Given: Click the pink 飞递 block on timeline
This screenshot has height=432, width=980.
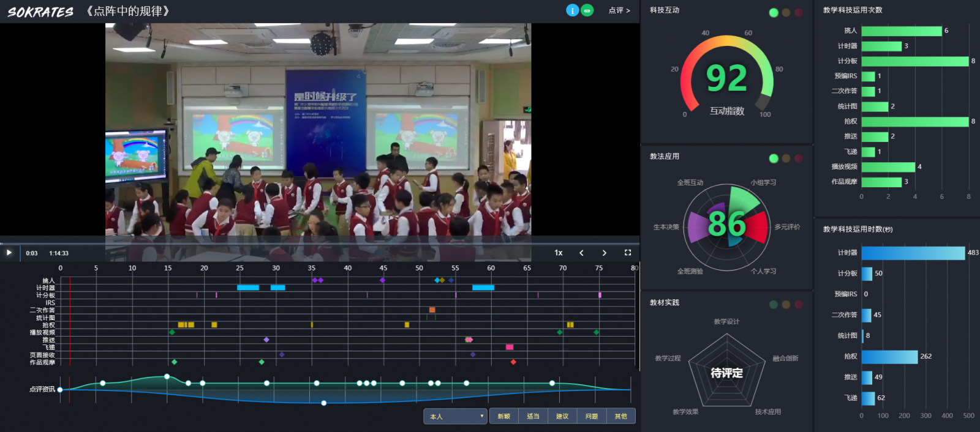Looking at the screenshot, I should pos(510,347).
